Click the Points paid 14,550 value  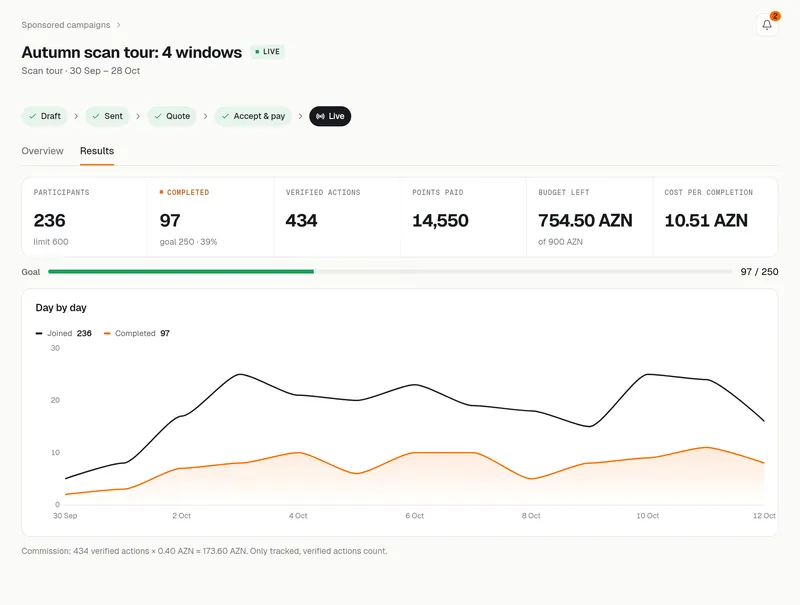440,220
